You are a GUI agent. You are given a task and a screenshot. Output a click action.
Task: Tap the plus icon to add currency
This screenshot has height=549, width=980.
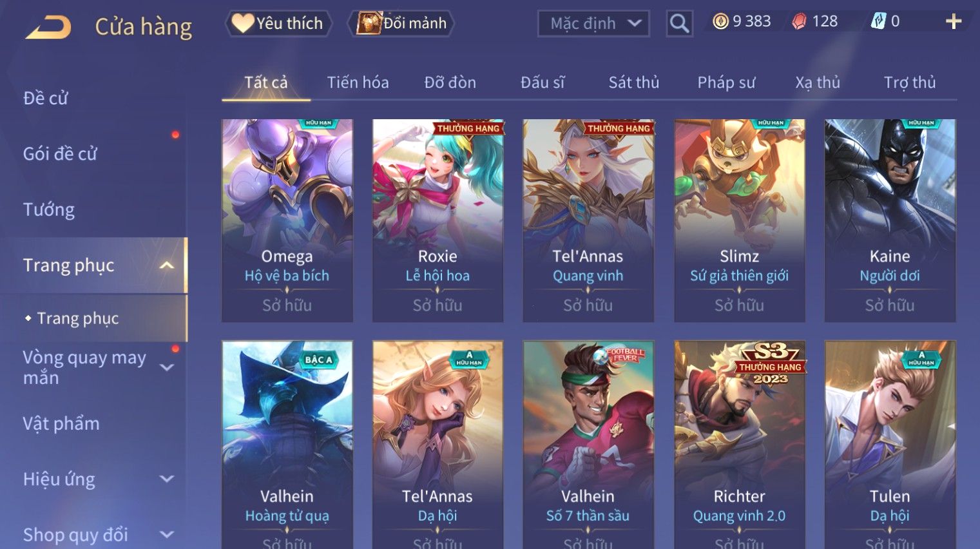(954, 22)
